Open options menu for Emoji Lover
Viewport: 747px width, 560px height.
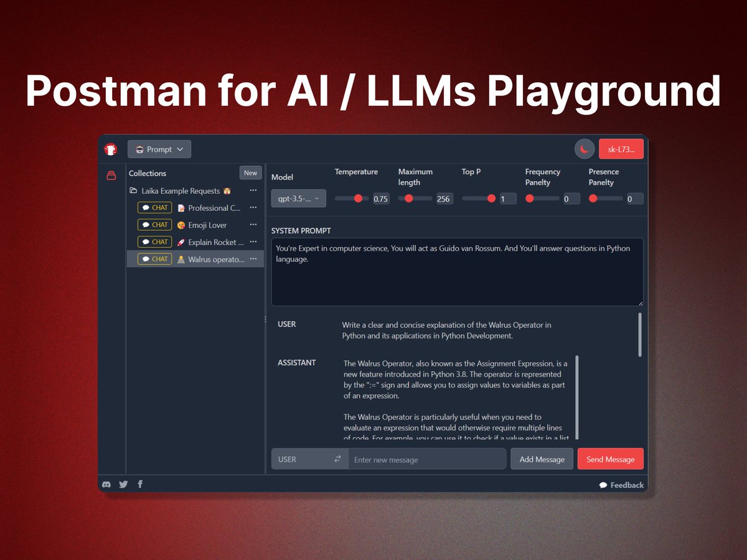pyautogui.click(x=253, y=225)
